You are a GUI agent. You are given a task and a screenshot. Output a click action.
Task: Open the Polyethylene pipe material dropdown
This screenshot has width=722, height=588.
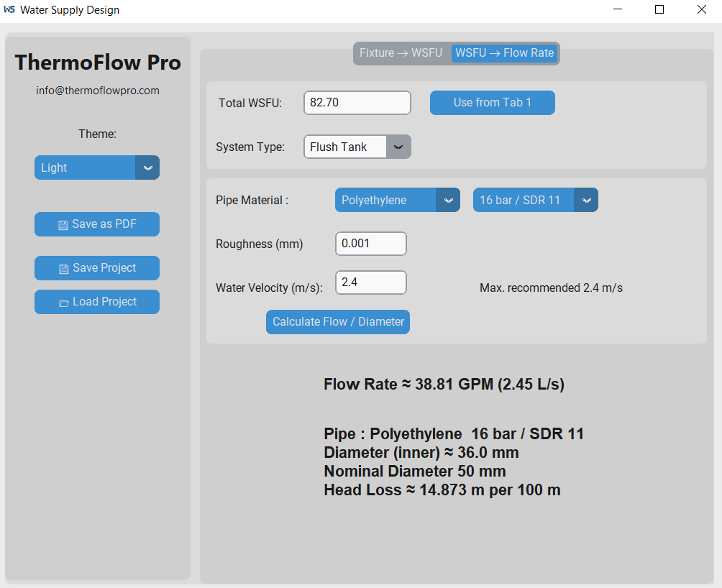(447, 201)
